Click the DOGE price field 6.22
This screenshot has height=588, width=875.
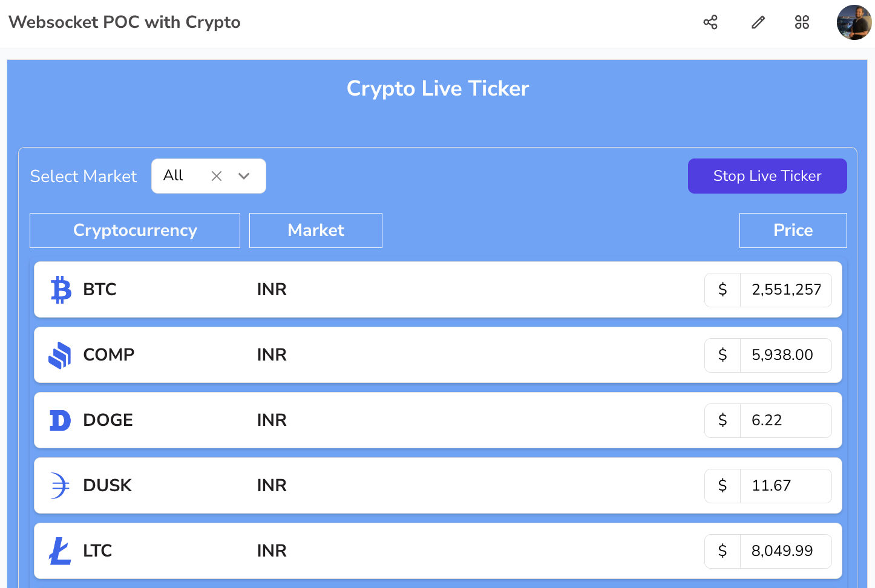click(x=785, y=420)
